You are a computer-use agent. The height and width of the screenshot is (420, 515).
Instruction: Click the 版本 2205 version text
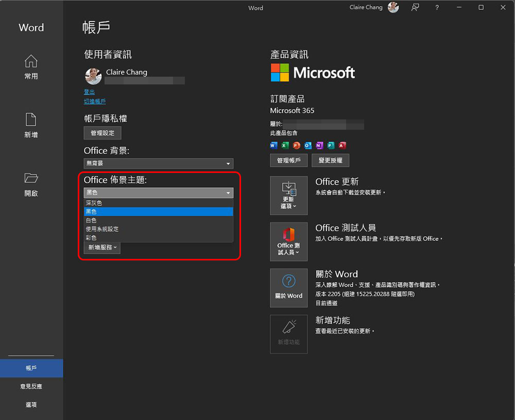tap(365, 294)
